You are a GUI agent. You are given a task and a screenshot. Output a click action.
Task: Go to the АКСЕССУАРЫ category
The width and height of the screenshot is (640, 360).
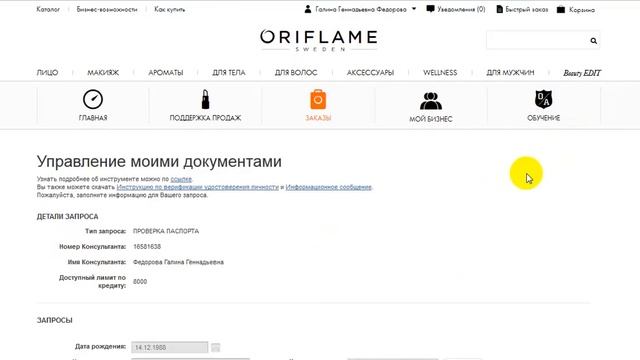tap(370, 73)
